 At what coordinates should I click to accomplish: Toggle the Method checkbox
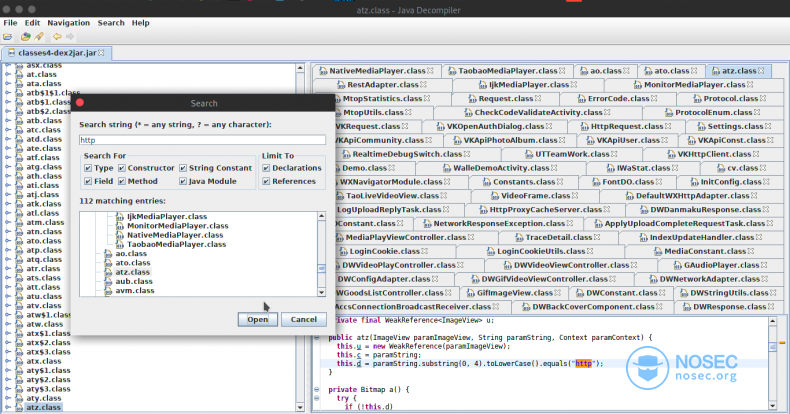point(122,181)
